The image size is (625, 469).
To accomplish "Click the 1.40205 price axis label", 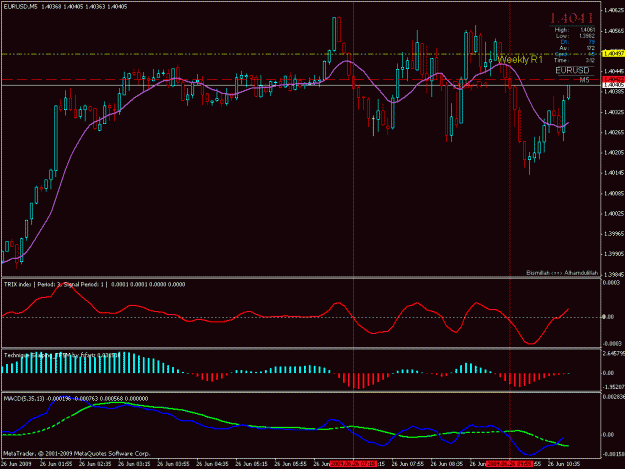I will [614, 153].
